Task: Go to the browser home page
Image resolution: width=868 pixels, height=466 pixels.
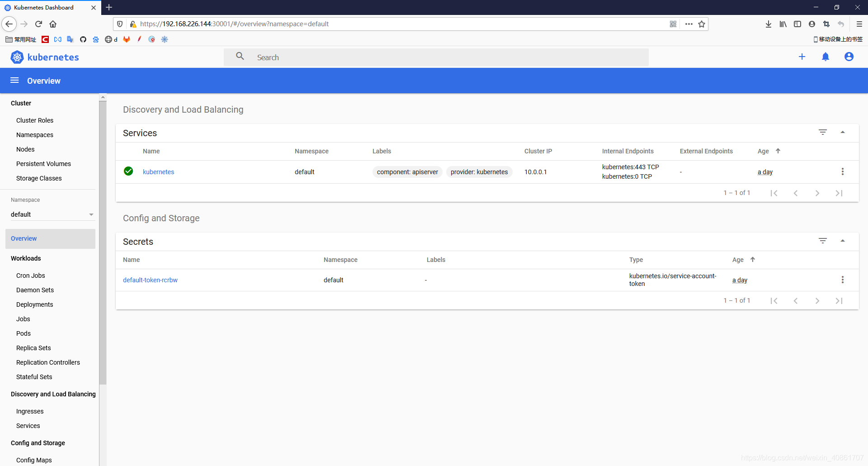Action: coord(53,24)
